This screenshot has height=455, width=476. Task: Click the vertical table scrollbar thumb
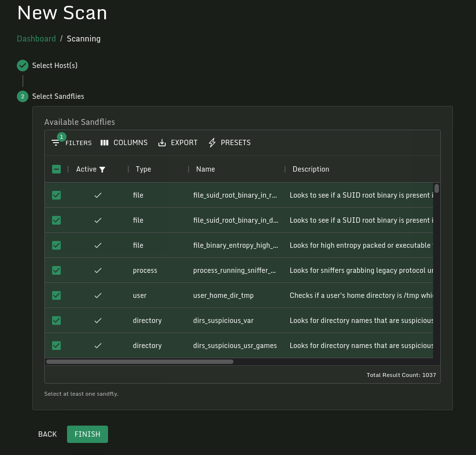point(436,188)
